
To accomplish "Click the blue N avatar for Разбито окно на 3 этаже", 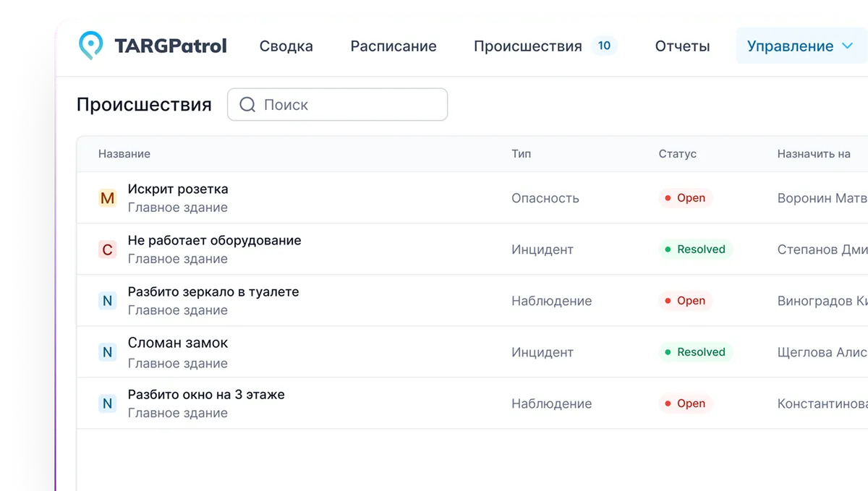I will click(107, 403).
